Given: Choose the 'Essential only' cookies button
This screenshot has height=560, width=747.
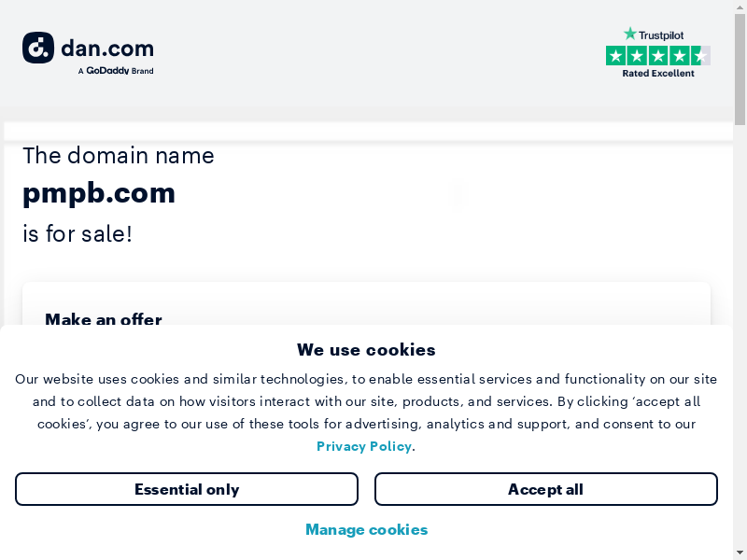Looking at the screenshot, I should tap(187, 489).
